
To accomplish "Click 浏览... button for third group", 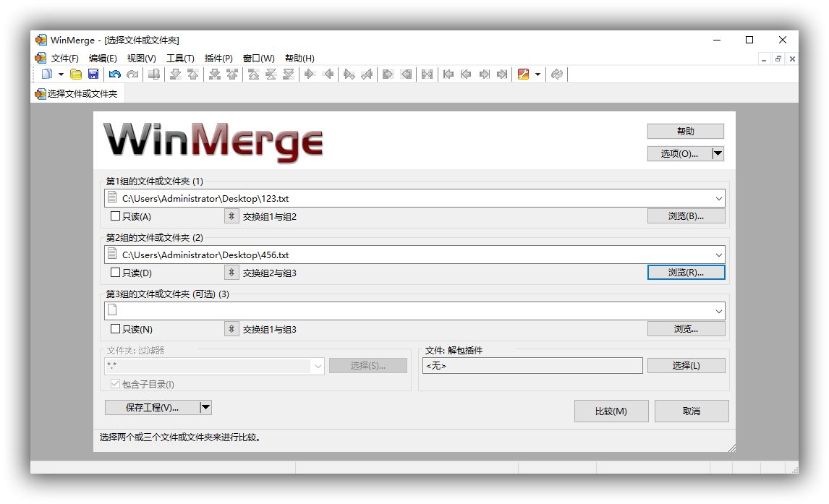I will tap(686, 329).
